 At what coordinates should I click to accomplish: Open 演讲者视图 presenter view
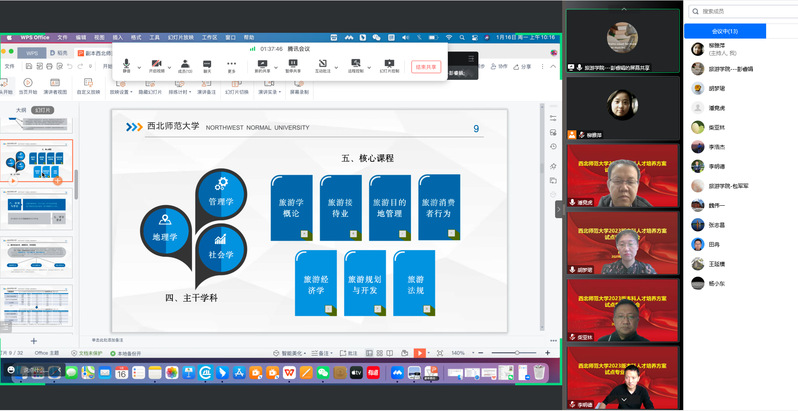click(55, 86)
